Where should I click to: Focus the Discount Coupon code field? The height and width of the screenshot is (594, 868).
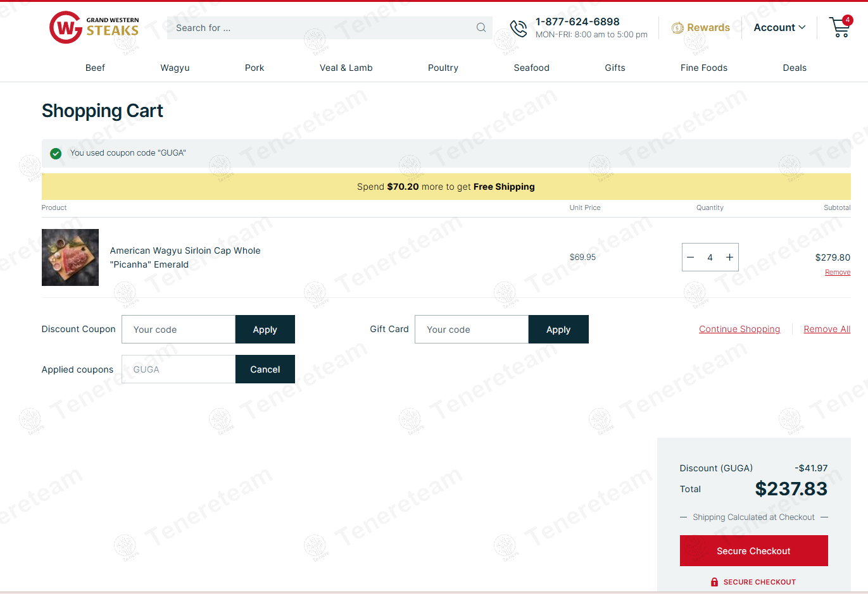pyautogui.click(x=179, y=330)
